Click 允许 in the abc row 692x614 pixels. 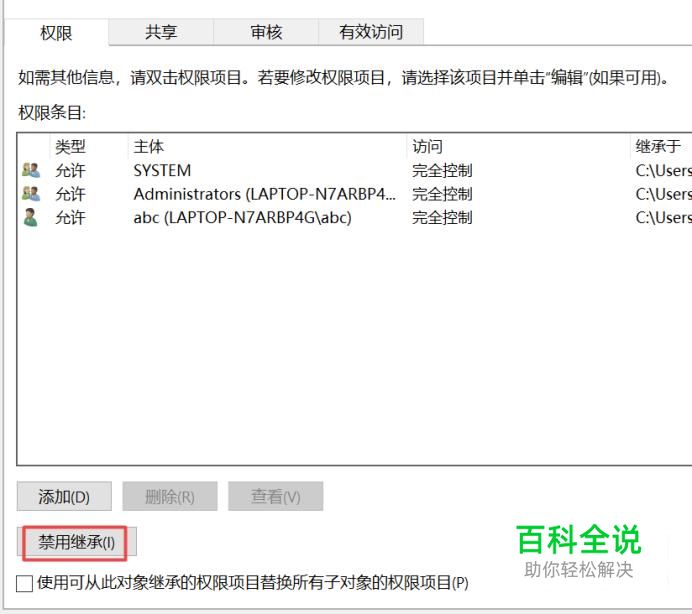tap(70, 218)
